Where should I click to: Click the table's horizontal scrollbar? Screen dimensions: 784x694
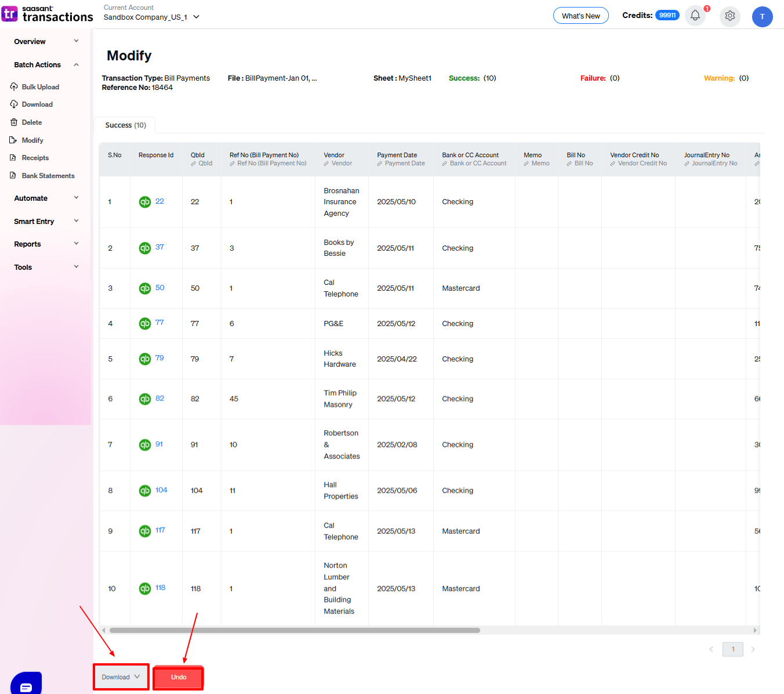point(295,630)
